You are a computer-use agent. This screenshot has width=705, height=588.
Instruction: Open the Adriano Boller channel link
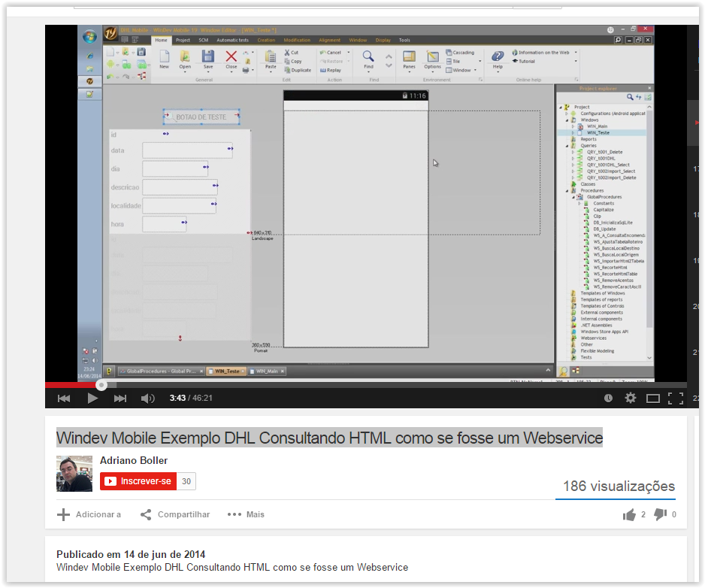point(134,460)
